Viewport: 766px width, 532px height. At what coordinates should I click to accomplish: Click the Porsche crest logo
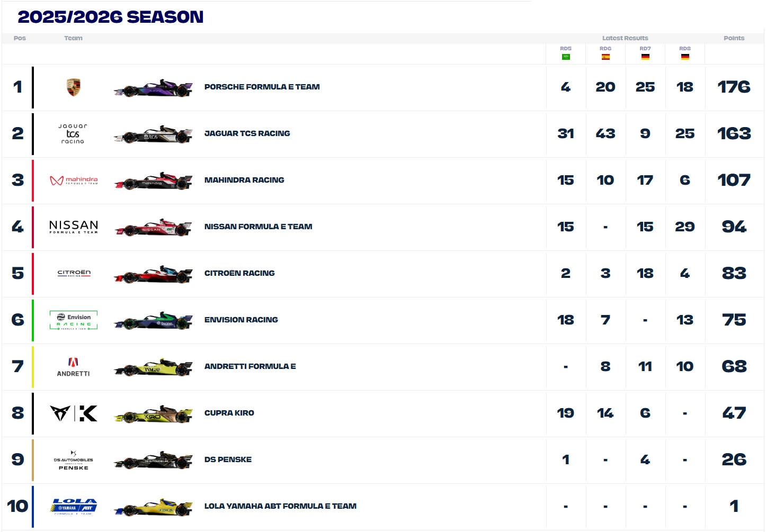point(74,87)
